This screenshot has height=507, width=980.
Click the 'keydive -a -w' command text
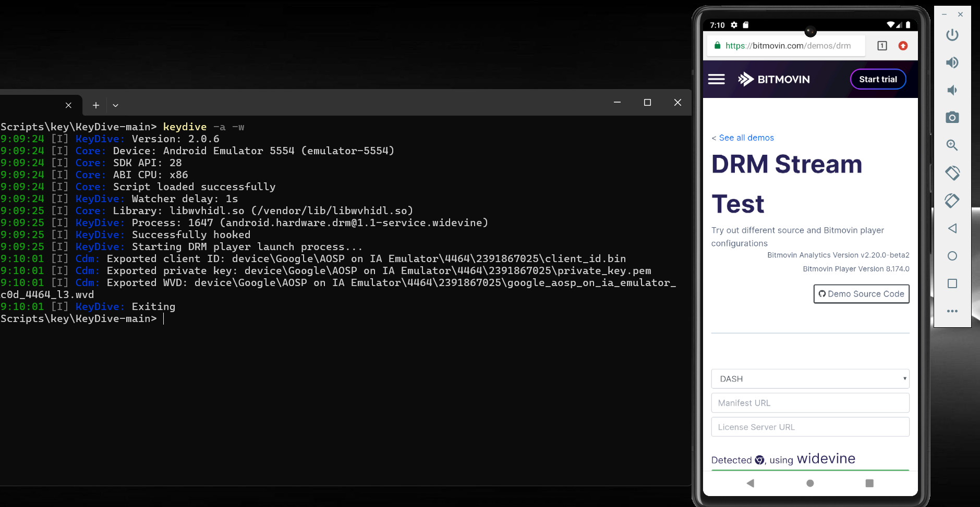click(203, 127)
